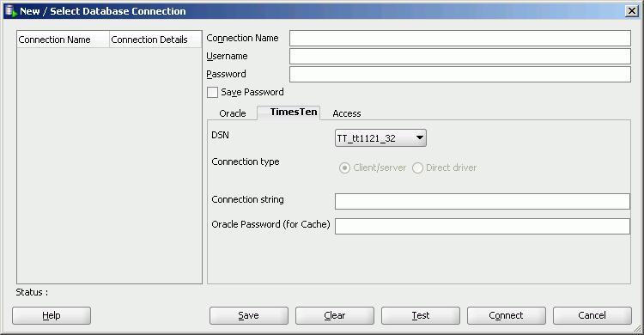Switch to the Access tab

[347, 113]
